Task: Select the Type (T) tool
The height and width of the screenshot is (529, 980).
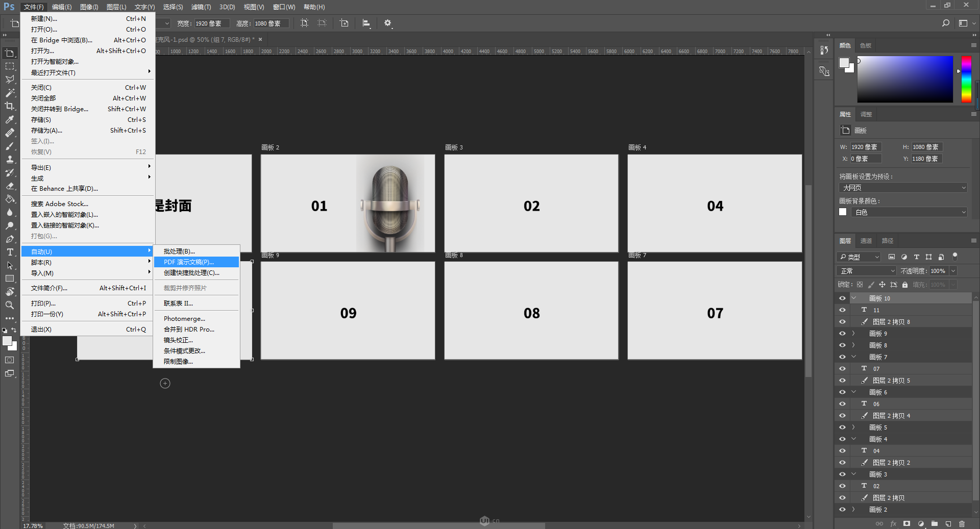Action: pyautogui.click(x=10, y=252)
